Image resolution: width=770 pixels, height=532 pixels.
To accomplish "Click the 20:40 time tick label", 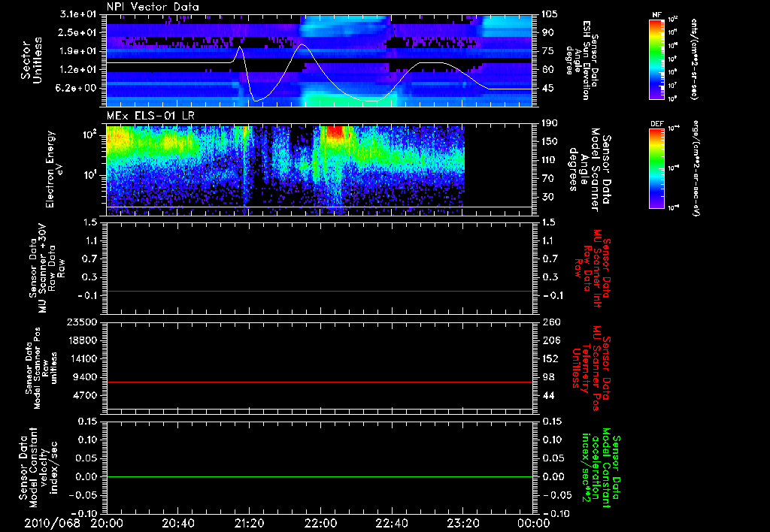I will 177,523.
